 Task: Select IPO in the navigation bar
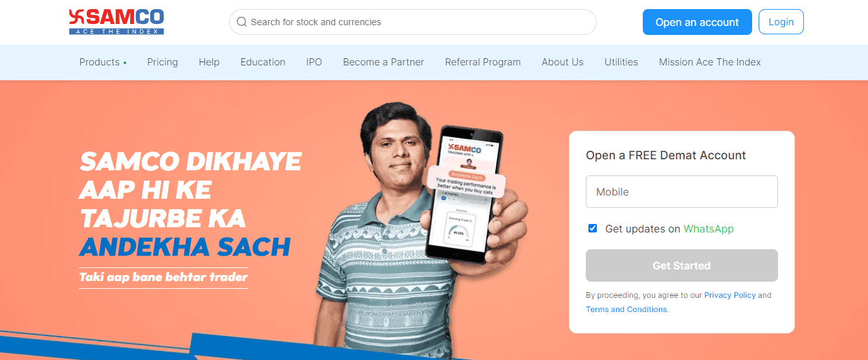click(x=314, y=62)
